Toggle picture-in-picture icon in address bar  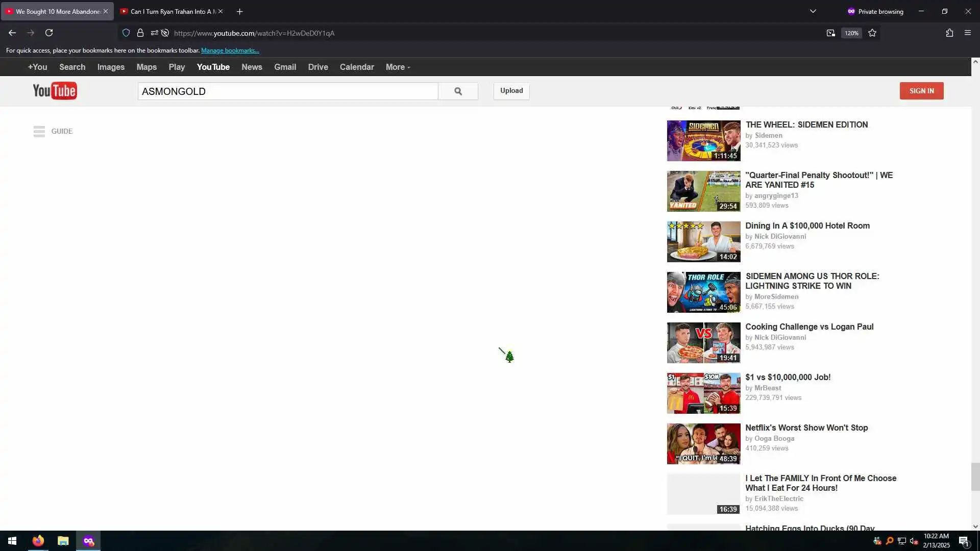click(x=830, y=33)
